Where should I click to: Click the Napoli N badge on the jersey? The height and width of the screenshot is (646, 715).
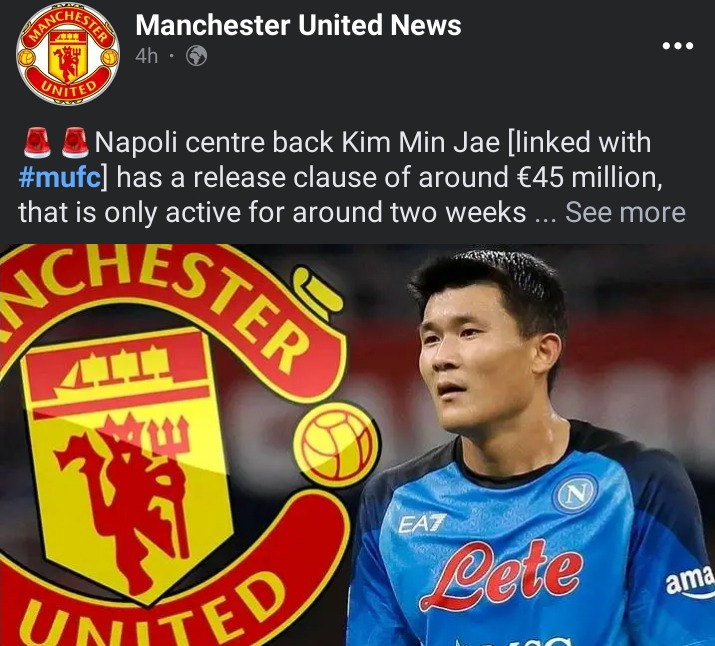[575, 494]
